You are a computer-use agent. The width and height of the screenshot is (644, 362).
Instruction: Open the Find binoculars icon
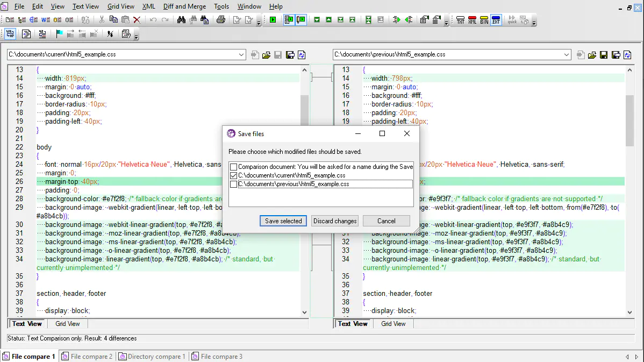[x=181, y=20]
